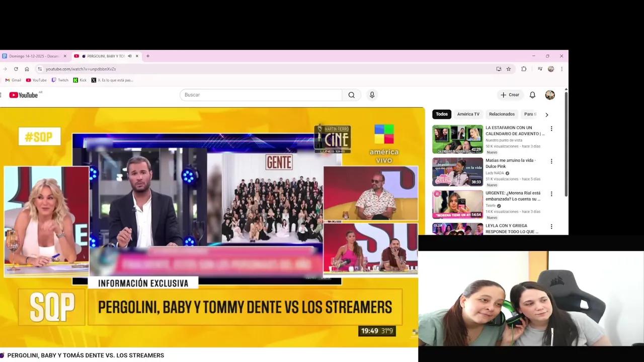Click the address bar URL
The height and width of the screenshot is (362, 644).
pos(80,69)
